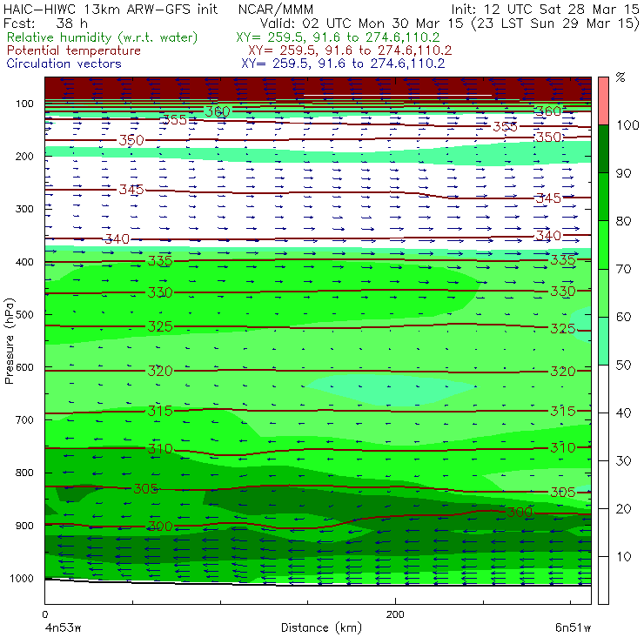This screenshot has height=644, width=644.
Task: Click the blue XY coordinates line
Action: point(343,64)
